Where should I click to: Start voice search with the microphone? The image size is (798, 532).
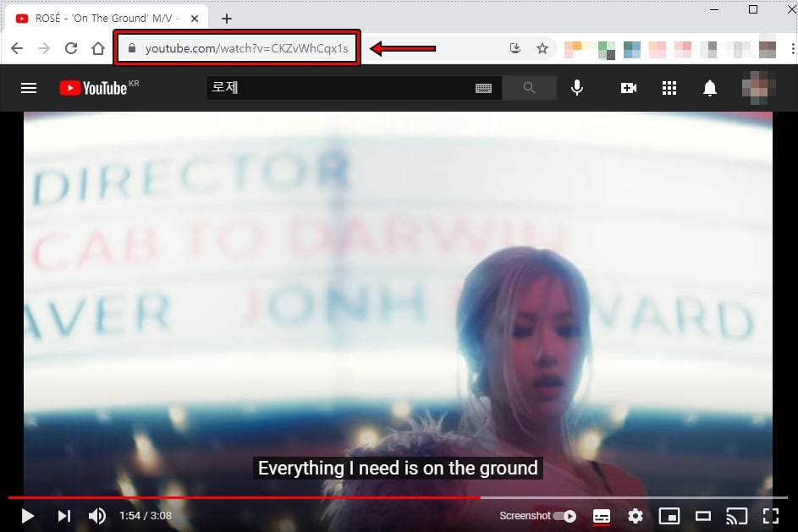click(577, 88)
